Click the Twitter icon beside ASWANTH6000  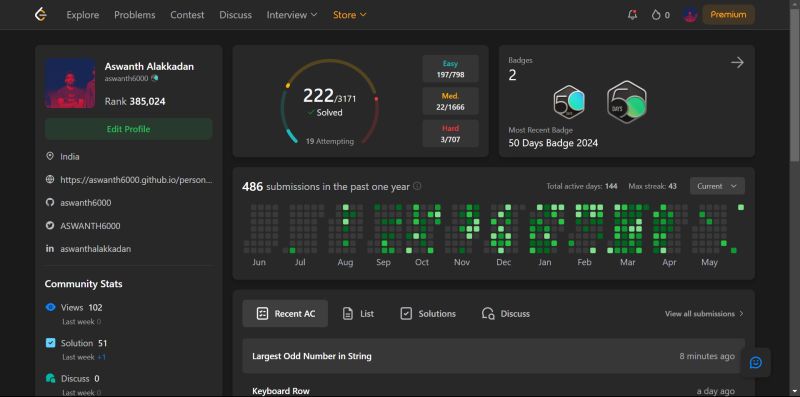point(50,226)
